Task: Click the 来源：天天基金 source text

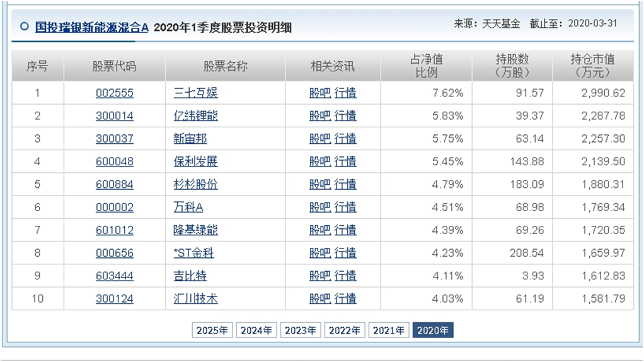Action: [486, 23]
